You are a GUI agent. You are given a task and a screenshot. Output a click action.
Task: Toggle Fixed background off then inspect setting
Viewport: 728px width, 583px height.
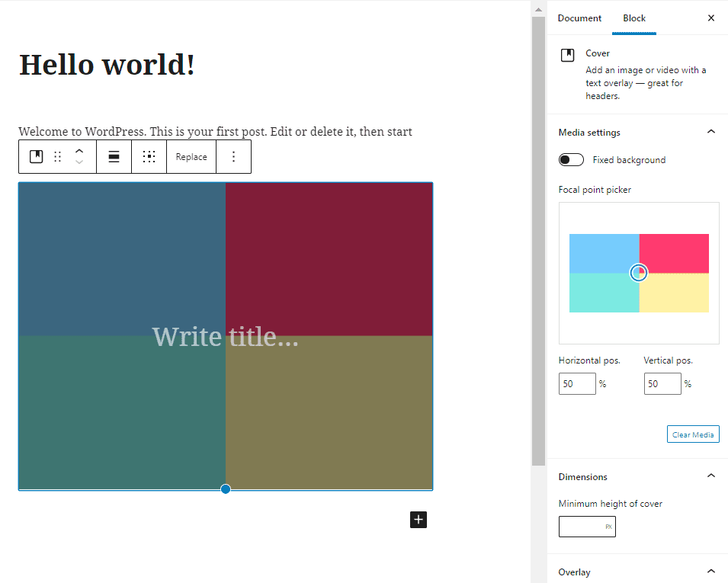pyautogui.click(x=571, y=159)
